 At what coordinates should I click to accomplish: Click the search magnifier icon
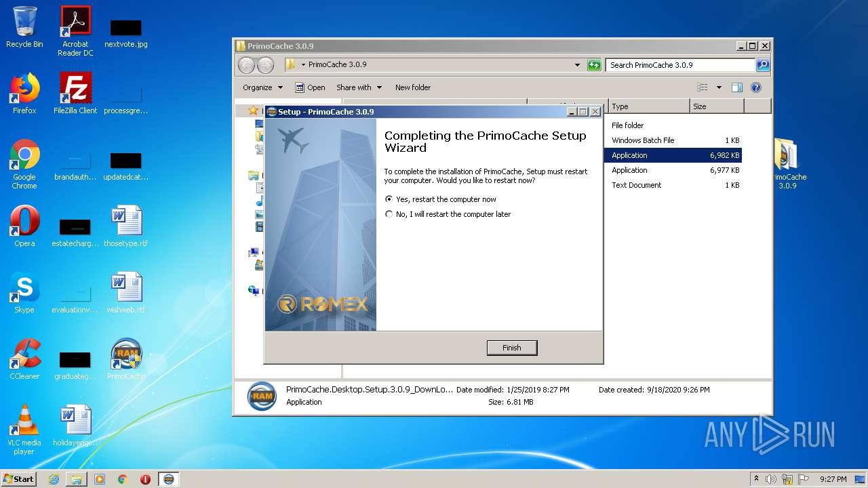tap(763, 65)
